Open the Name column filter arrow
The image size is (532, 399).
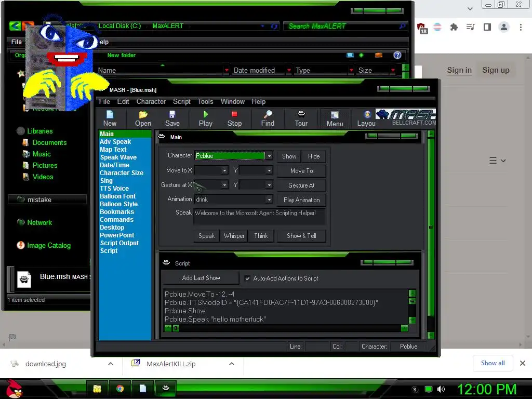[x=227, y=70]
